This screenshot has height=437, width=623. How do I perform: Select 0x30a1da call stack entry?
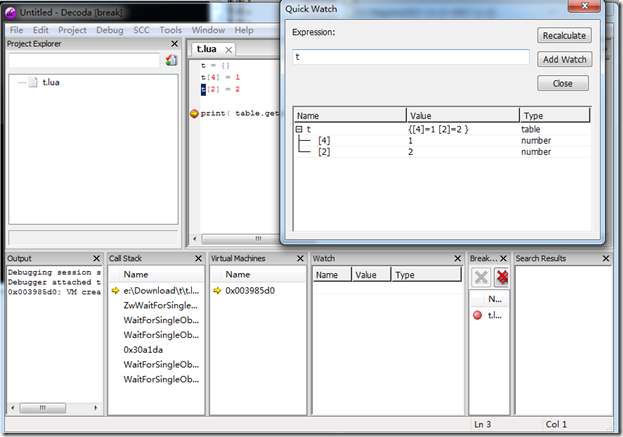[143, 350]
